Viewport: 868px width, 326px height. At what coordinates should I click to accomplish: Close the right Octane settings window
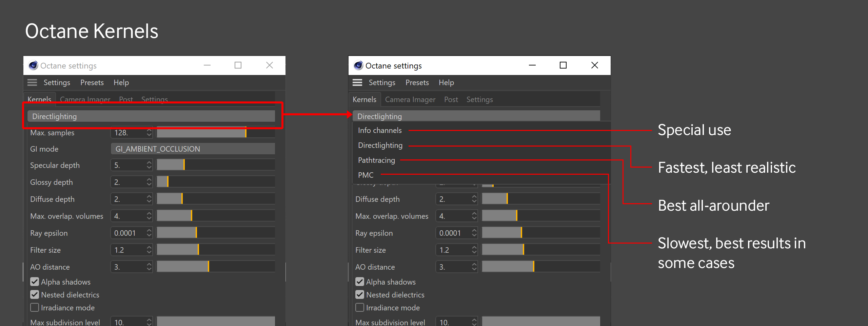594,65
